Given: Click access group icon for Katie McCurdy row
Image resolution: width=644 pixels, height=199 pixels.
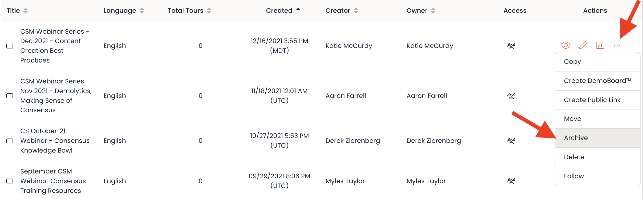Looking at the screenshot, I should 511,46.
